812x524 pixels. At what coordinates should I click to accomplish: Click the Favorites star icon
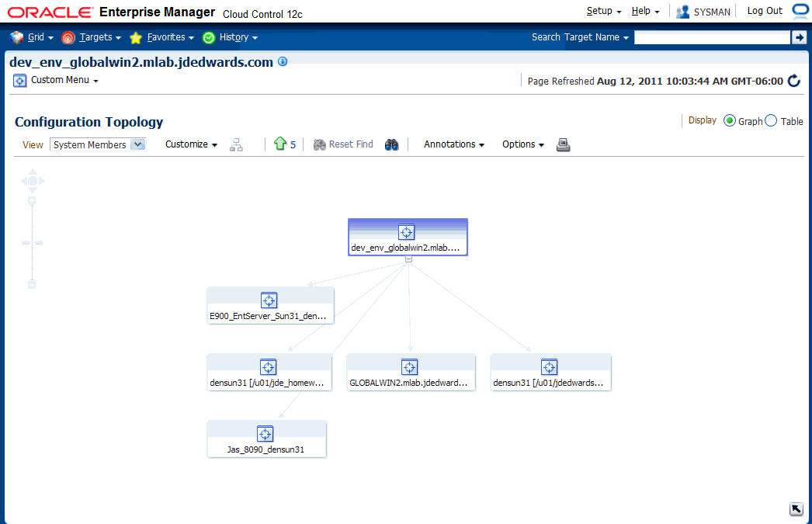pos(136,37)
